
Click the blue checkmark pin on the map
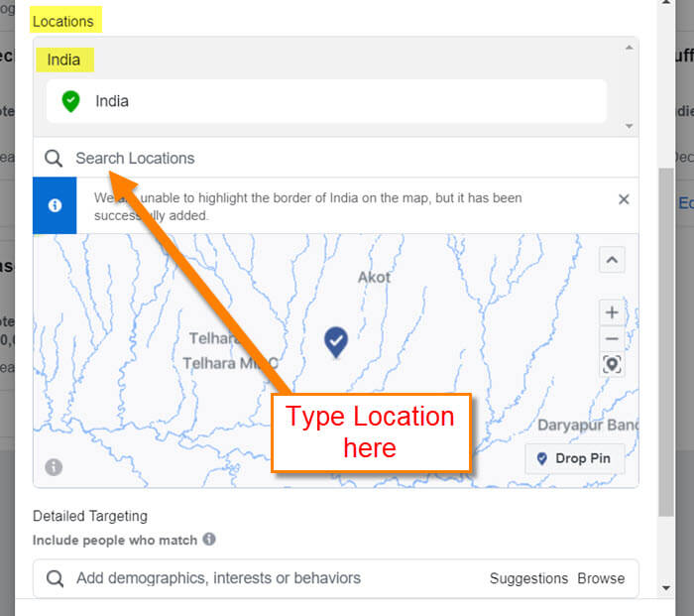pyautogui.click(x=336, y=342)
